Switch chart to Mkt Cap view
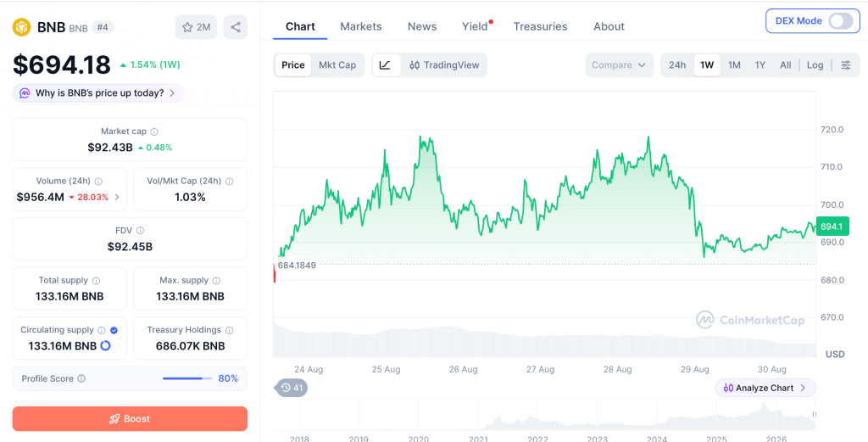The width and height of the screenshot is (868, 442). [x=337, y=64]
